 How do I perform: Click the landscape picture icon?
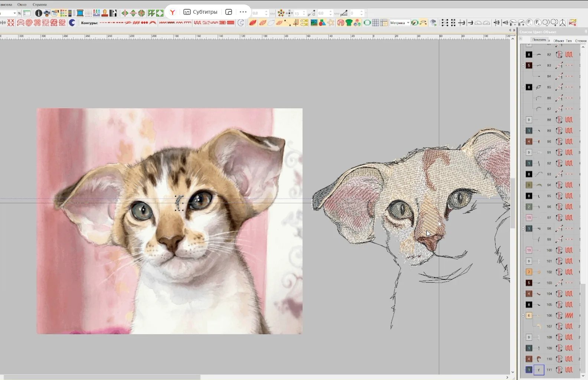click(x=314, y=23)
